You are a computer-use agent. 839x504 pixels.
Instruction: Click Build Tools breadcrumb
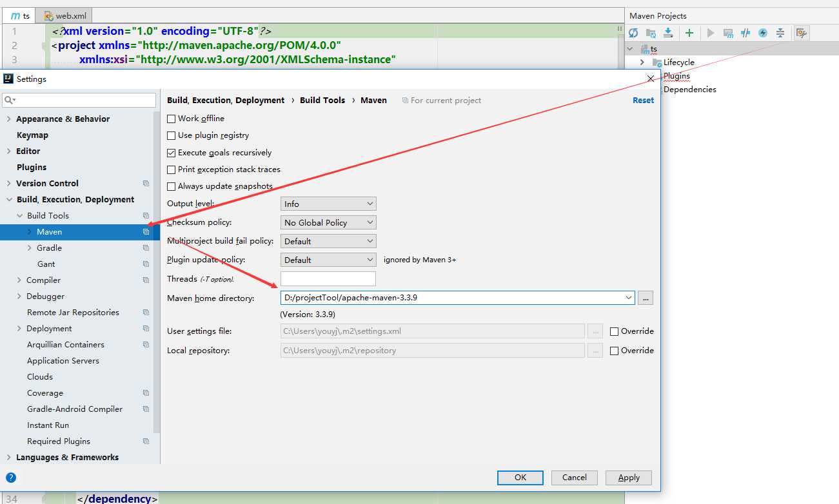tap(322, 101)
